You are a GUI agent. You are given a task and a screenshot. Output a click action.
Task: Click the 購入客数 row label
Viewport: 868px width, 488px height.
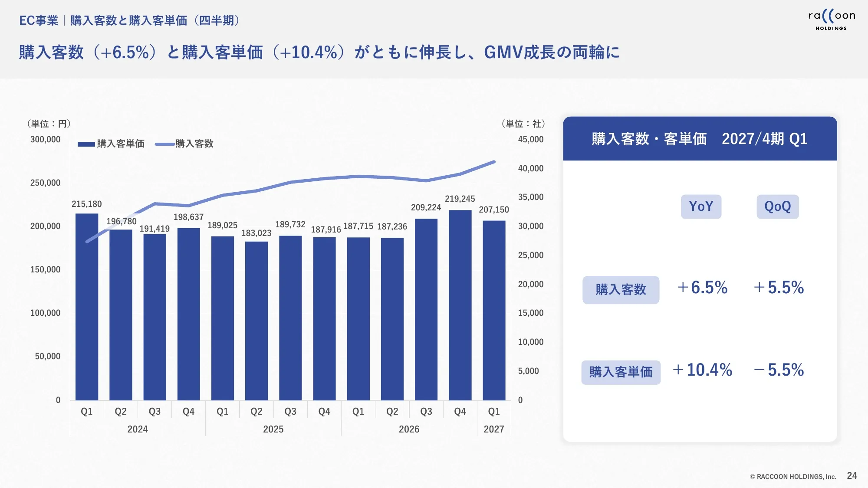[621, 290]
